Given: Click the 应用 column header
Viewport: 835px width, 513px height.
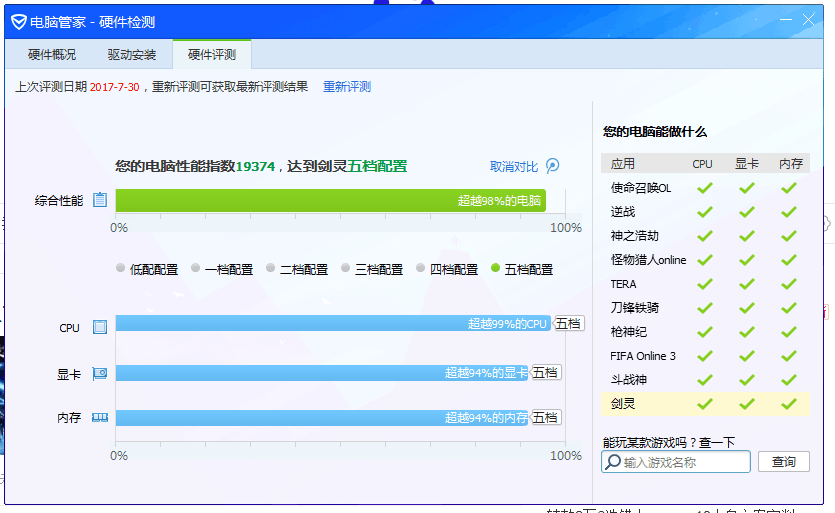Looking at the screenshot, I should (623, 164).
